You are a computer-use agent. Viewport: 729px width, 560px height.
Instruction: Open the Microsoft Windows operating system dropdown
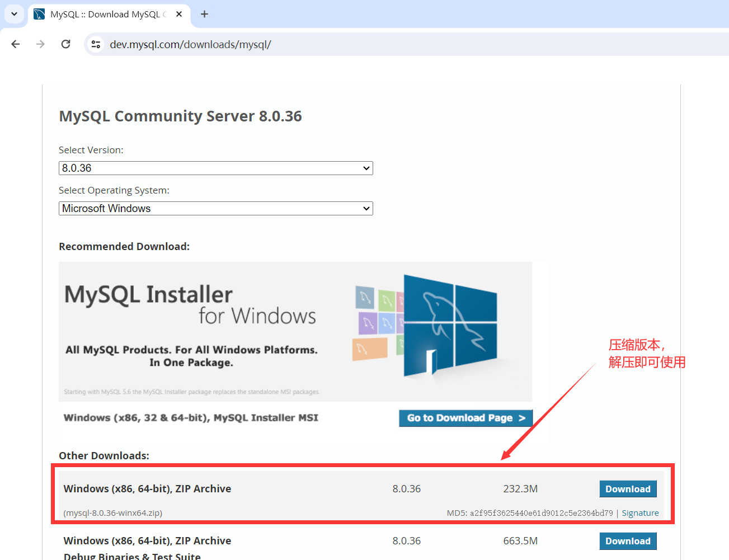click(216, 208)
